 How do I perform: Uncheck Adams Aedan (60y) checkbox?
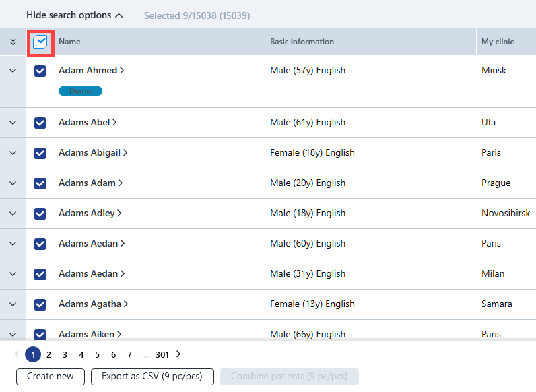pos(40,244)
